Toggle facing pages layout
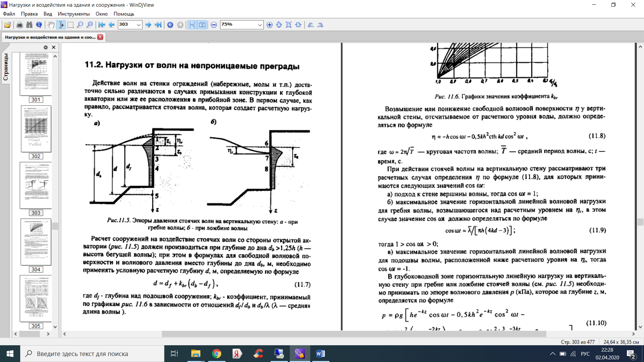644x362 pixels. click(x=202, y=25)
